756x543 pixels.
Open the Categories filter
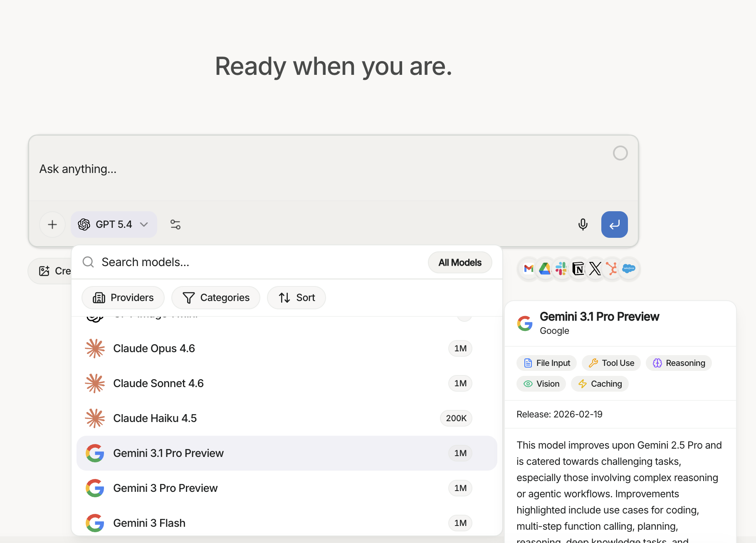(x=216, y=298)
